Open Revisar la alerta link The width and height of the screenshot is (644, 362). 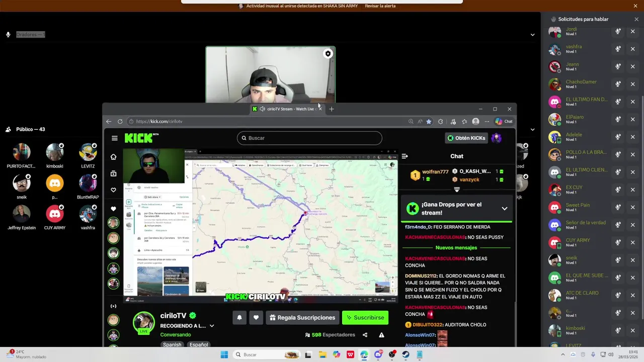[x=380, y=6]
